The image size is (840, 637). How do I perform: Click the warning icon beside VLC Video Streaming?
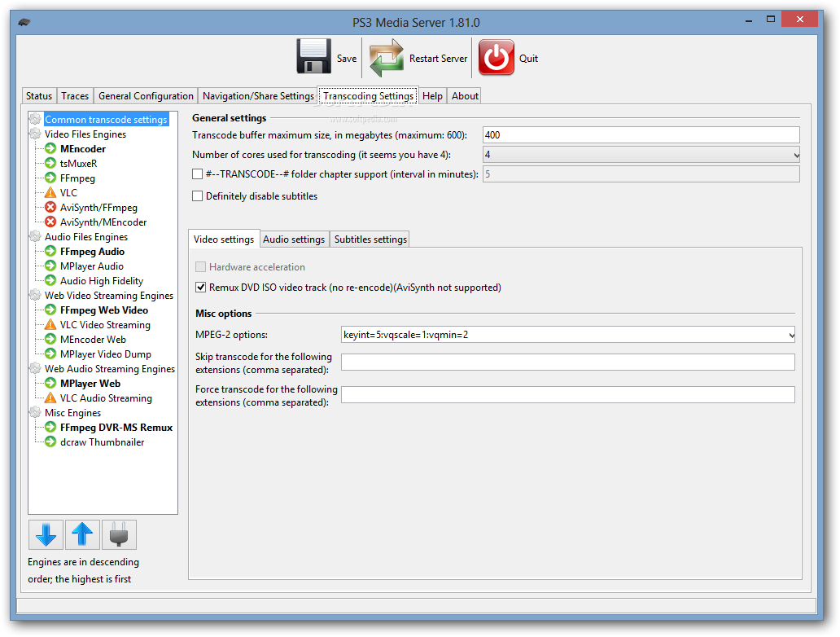[50, 324]
